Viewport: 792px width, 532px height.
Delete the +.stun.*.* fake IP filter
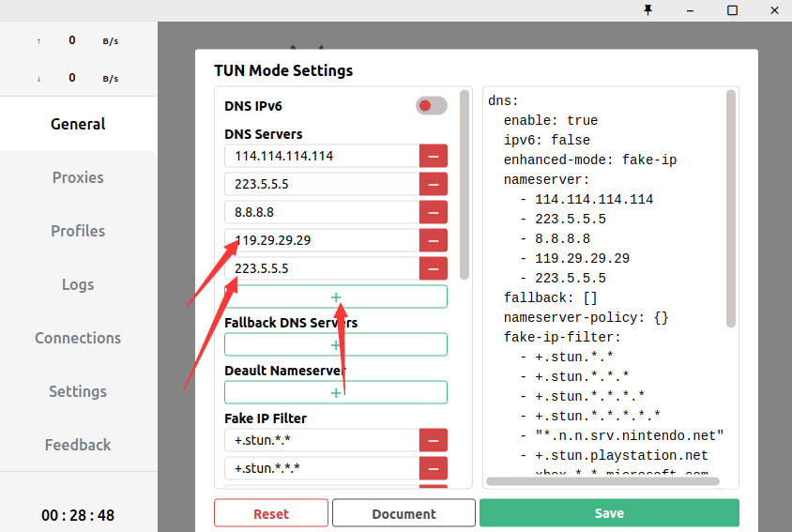click(433, 440)
